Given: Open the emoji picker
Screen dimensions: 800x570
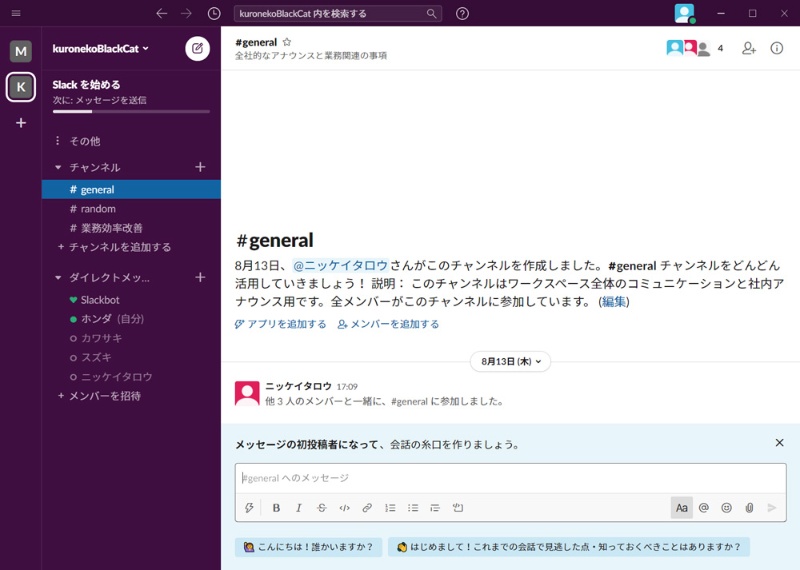Looking at the screenshot, I should tap(726, 508).
